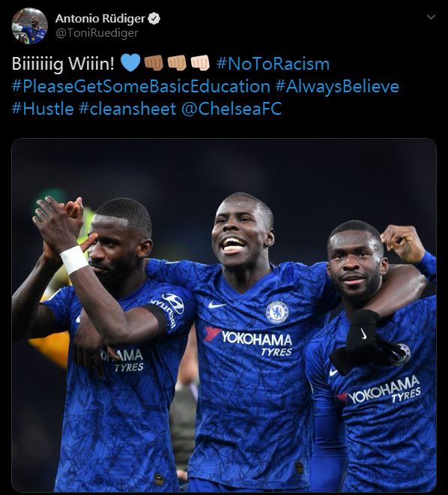
Task: Click the verified badge checkmark
Action: tap(154, 19)
